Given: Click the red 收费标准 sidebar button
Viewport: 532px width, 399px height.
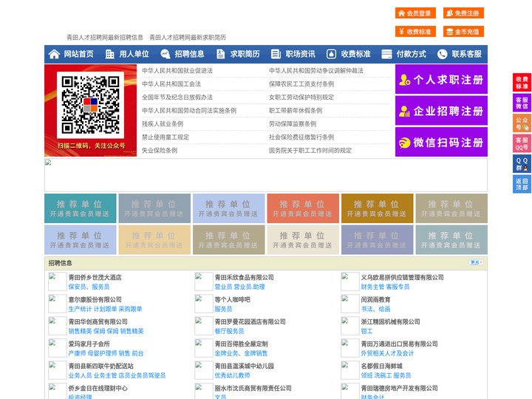Looking at the screenshot, I should [522, 83].
